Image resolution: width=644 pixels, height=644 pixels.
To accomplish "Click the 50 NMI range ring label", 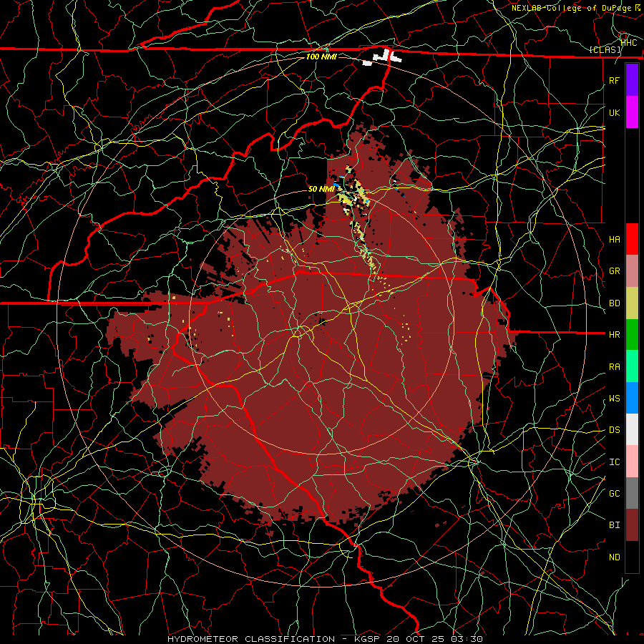I will coord(321,189).
